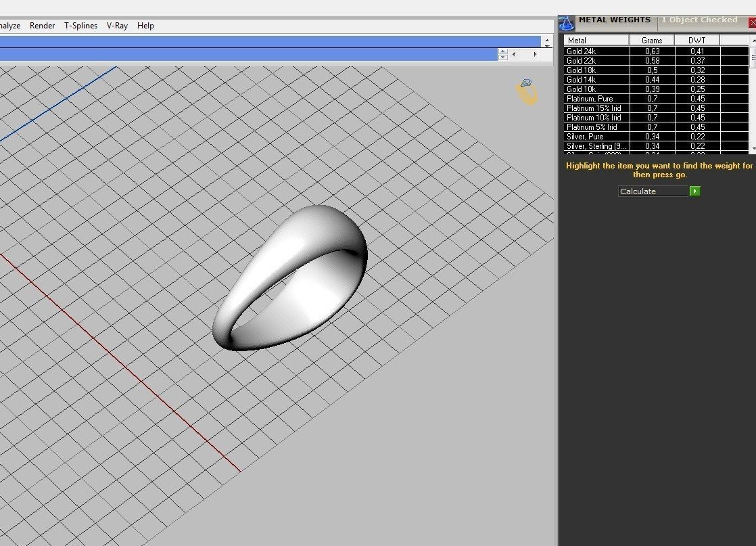Screen dimensions: 756x546
Task: Select the Silver, Sterling row
Action: [x=657, y=146]
